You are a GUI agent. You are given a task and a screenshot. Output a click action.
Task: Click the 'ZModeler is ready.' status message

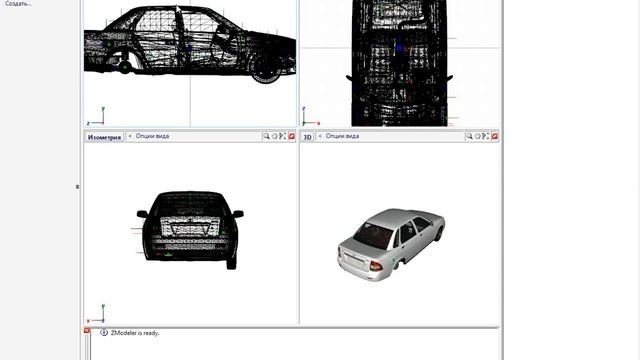tap(135, 333)
